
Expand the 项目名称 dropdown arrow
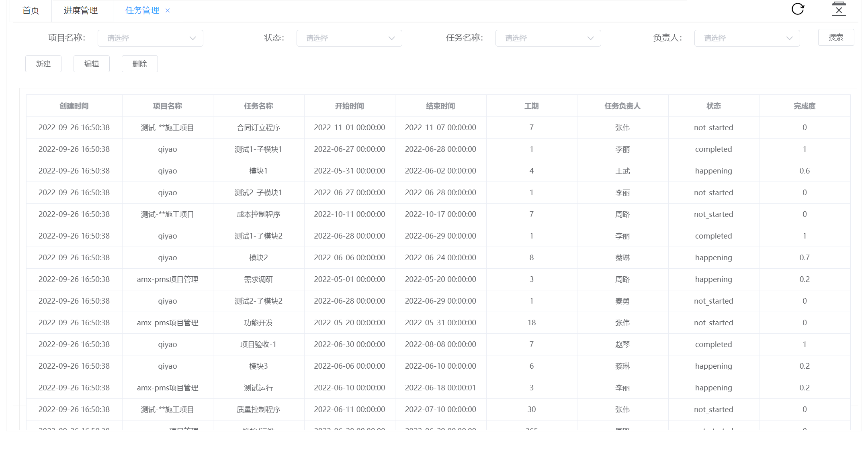tap(193, 38)
